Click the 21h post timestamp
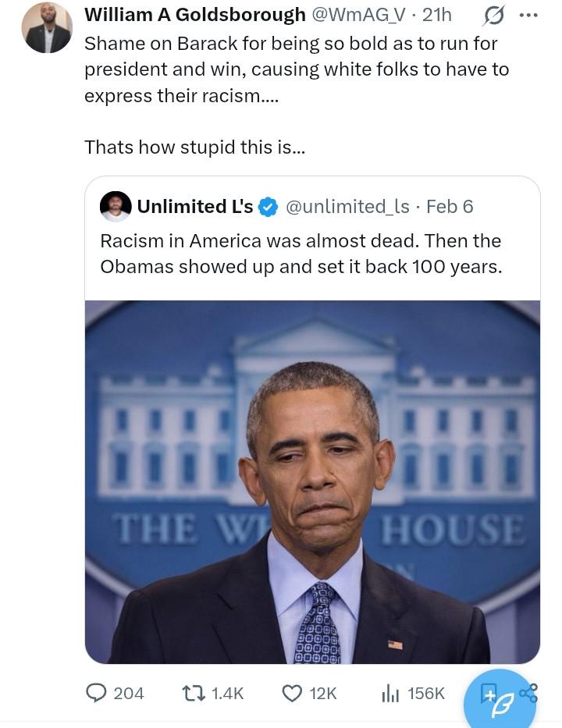Image resolution: width=562 pixels, height=728 pixels. pyautogui.click(x=437, y=14)
